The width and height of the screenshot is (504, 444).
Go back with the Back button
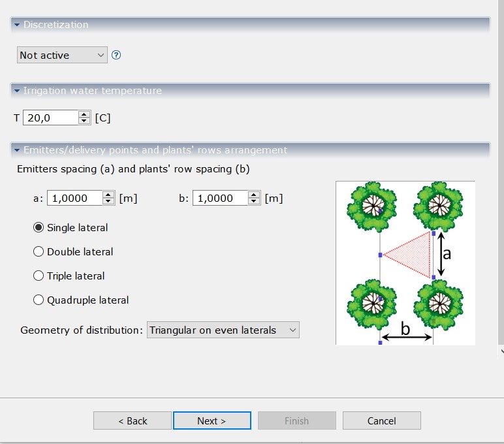pos(133,421)
